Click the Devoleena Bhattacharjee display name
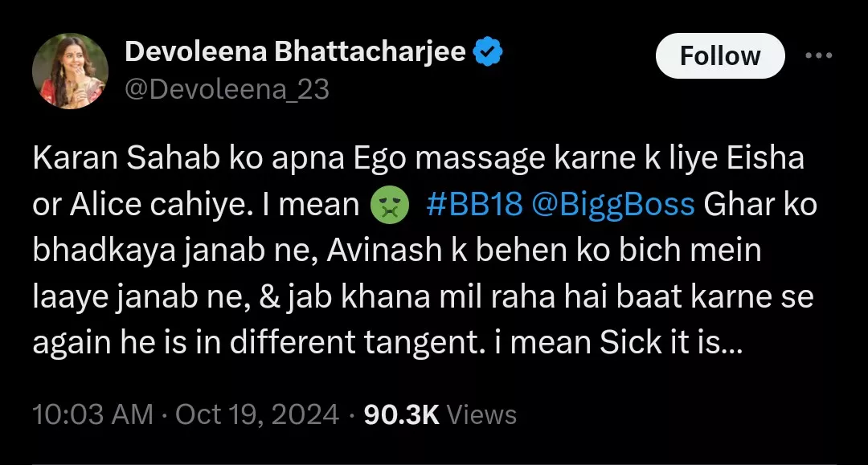This screenshot has height=465, width=868. 295,54
